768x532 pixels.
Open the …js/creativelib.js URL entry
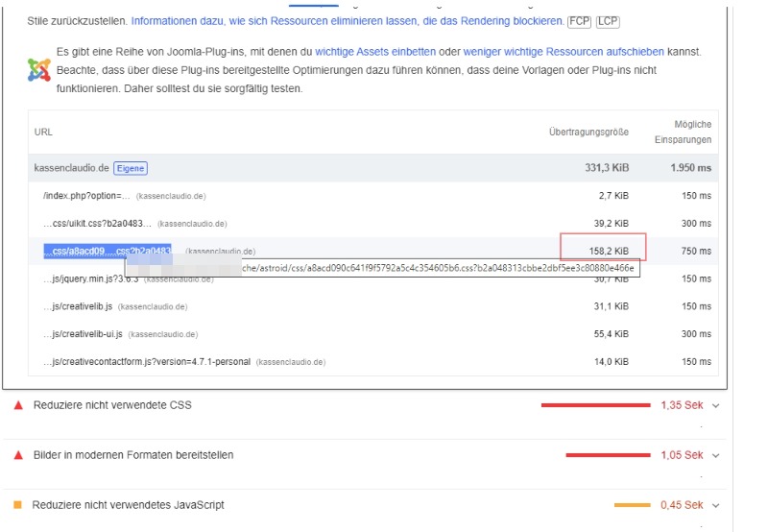[78, 306]
